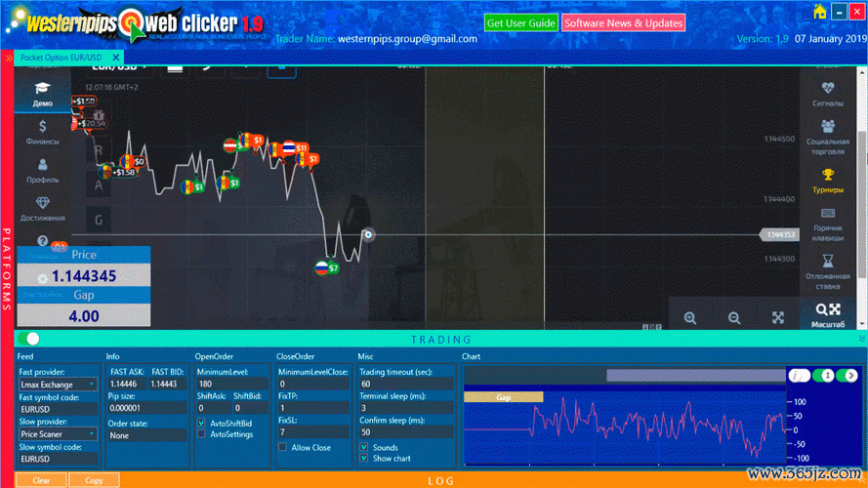The image size is (868, 488).
Task: Toggle the main trading on/off switch
Action: pyautogui.click(x=28, y=338)
